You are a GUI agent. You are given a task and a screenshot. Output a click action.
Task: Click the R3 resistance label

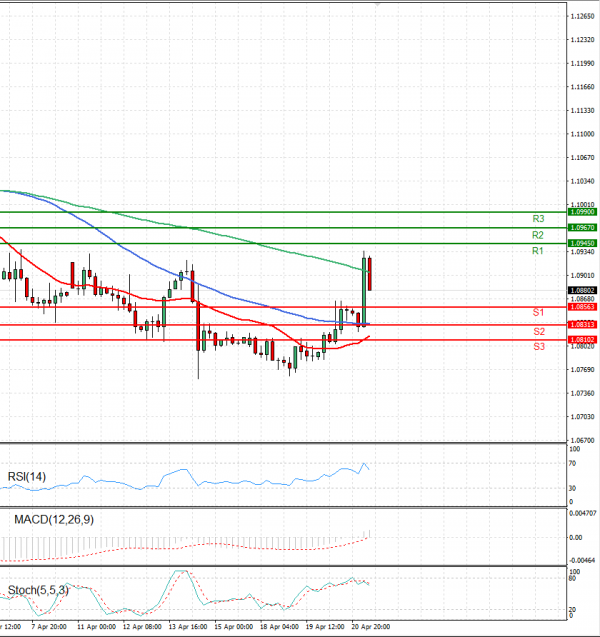(538, 219)
